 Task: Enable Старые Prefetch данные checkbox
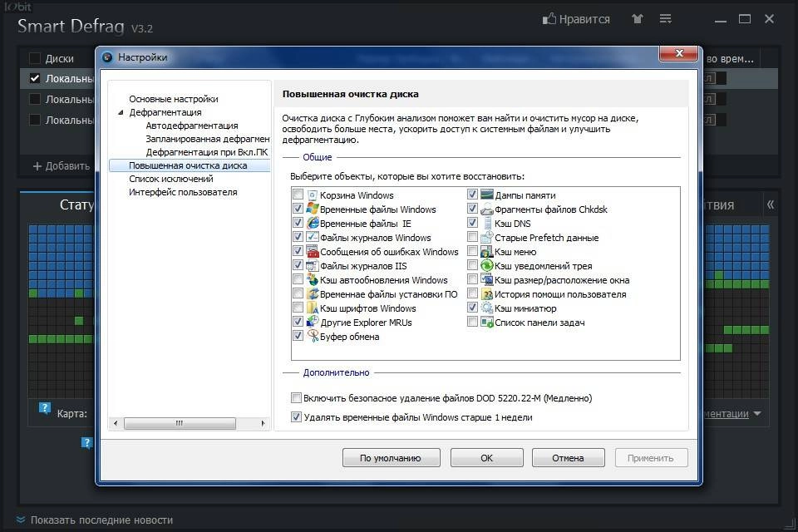tap(472, 237)
